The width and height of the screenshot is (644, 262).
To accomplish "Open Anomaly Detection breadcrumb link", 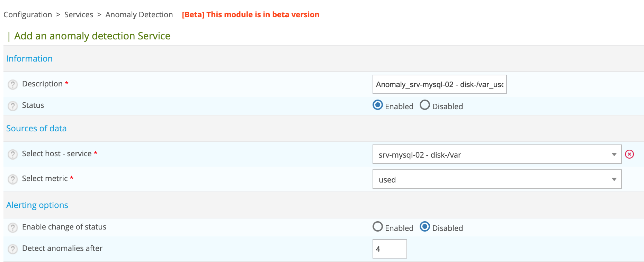I will pyautogui.click(x=139, y=15).
